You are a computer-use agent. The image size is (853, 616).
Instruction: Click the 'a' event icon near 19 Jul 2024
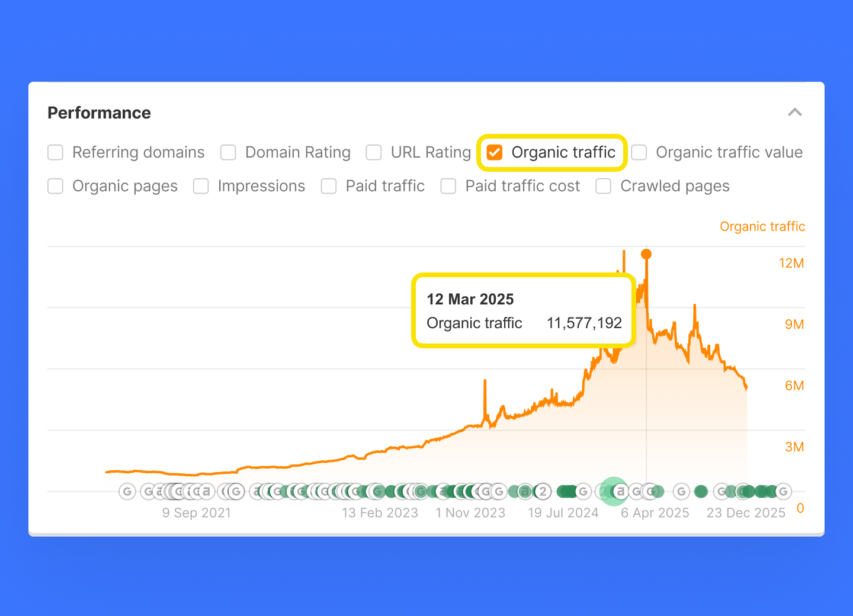[x=525, y=492]
